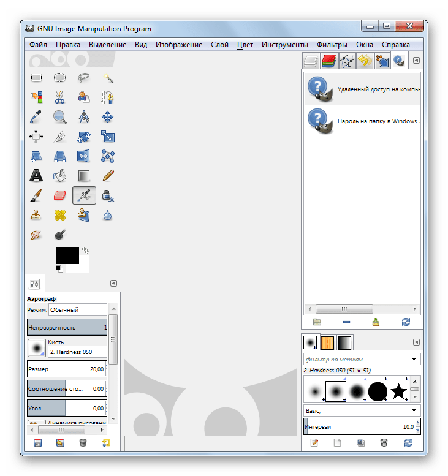
Task: Select the Fuzzy Select magic wand
Action: [x=107, y=78]
